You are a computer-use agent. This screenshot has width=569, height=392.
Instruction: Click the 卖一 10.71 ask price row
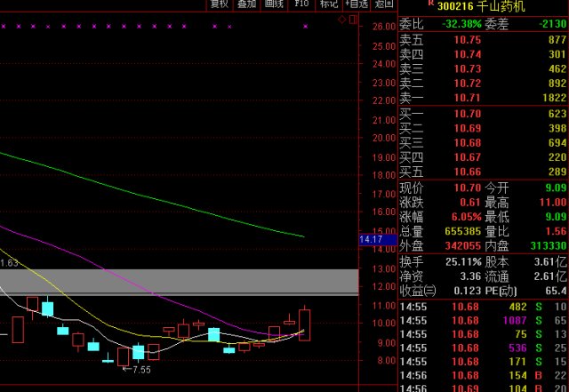tap(483, 98)
